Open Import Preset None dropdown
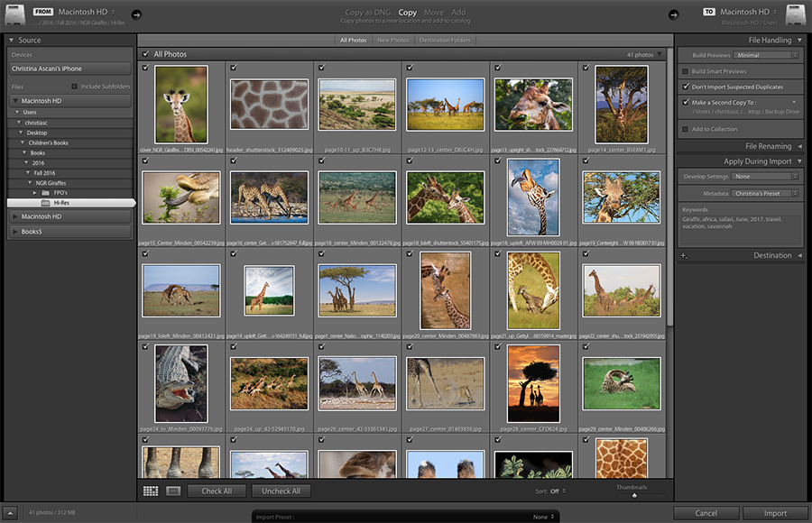Screen dimensions: 812x523 click(x=544, y=517)
